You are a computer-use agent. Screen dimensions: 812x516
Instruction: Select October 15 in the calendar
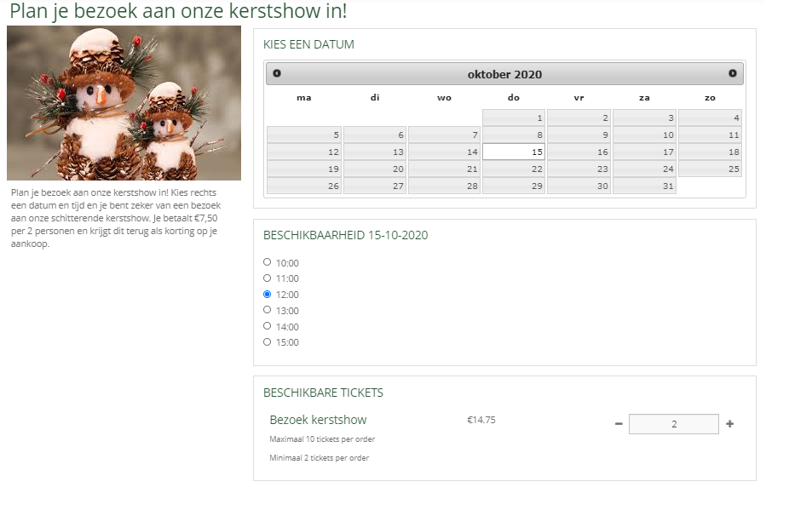point(514,152)
